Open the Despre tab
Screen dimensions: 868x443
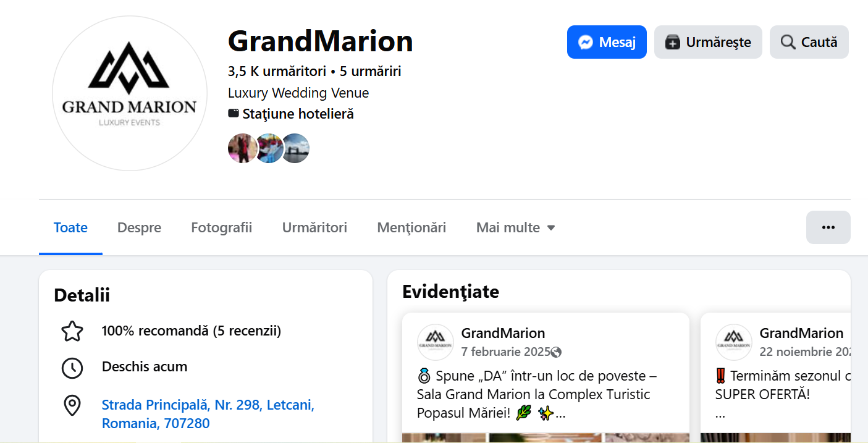(x=139, y=227)
